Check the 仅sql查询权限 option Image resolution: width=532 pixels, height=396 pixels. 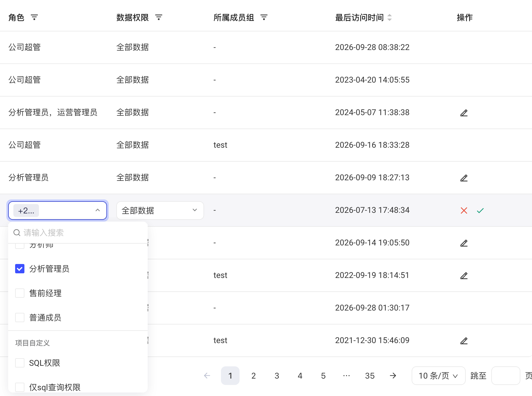20,387
